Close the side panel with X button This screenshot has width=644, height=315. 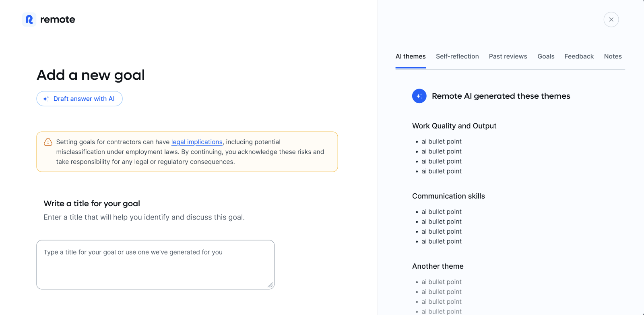click(x=611, y=19)
